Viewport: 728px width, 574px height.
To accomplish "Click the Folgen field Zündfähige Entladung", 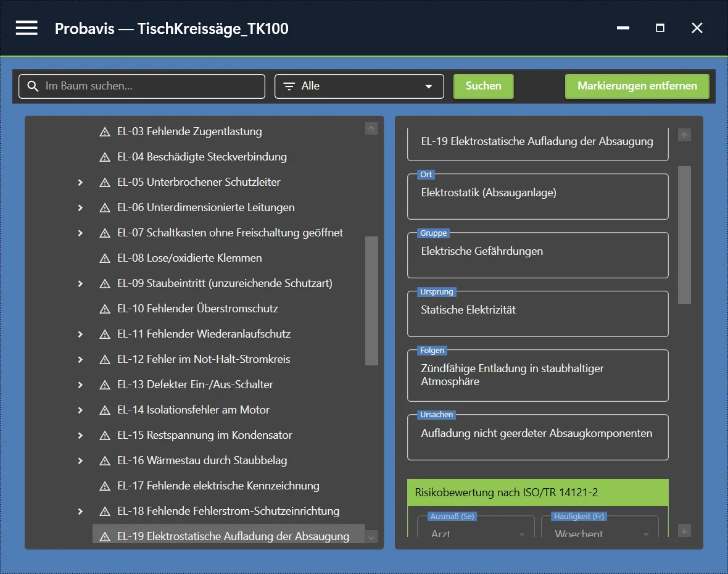I will [537, 375].
